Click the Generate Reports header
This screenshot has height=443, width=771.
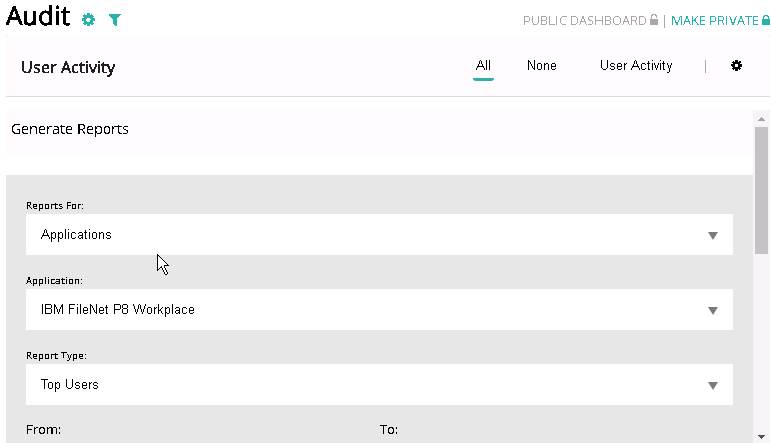coord(70,129)
